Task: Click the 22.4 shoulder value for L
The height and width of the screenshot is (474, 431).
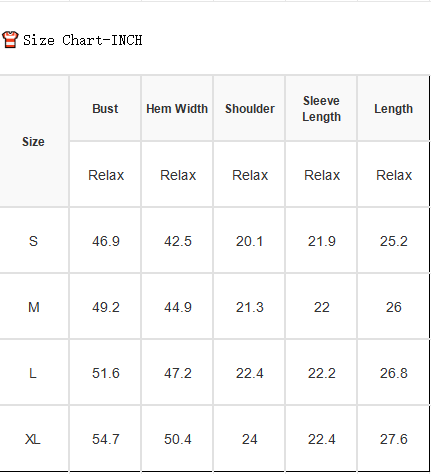Action: point(249,373)
